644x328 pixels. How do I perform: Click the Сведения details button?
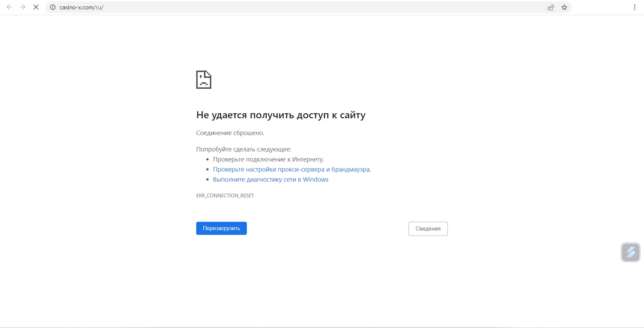(x=428, y=229)
